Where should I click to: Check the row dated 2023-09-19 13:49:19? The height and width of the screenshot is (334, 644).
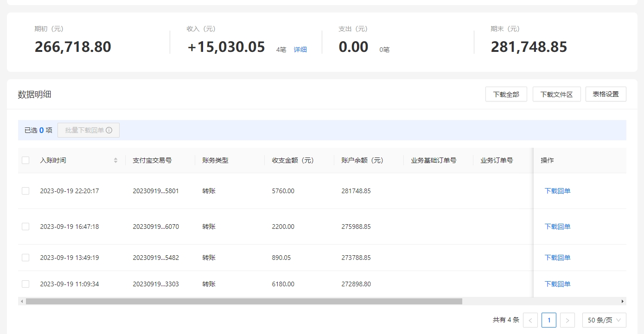(26, 258)
